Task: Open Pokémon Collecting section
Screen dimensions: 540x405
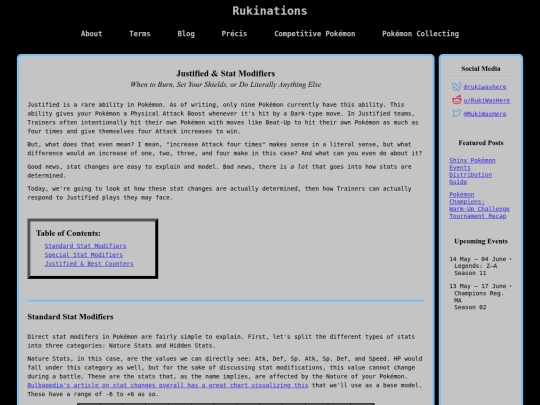Action: coord(420,34)
